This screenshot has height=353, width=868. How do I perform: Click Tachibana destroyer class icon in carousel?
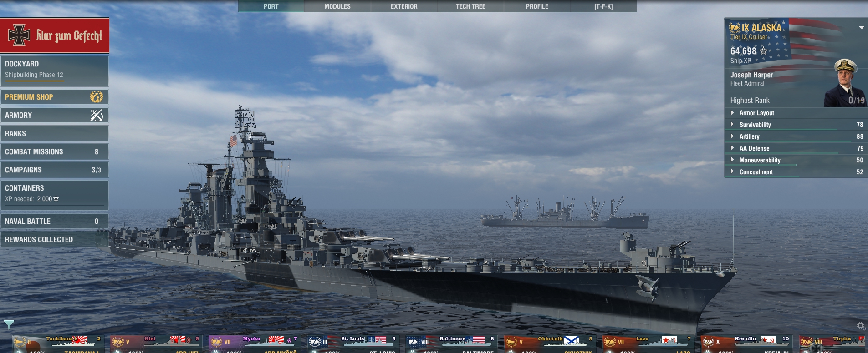(x=20, y=342)
